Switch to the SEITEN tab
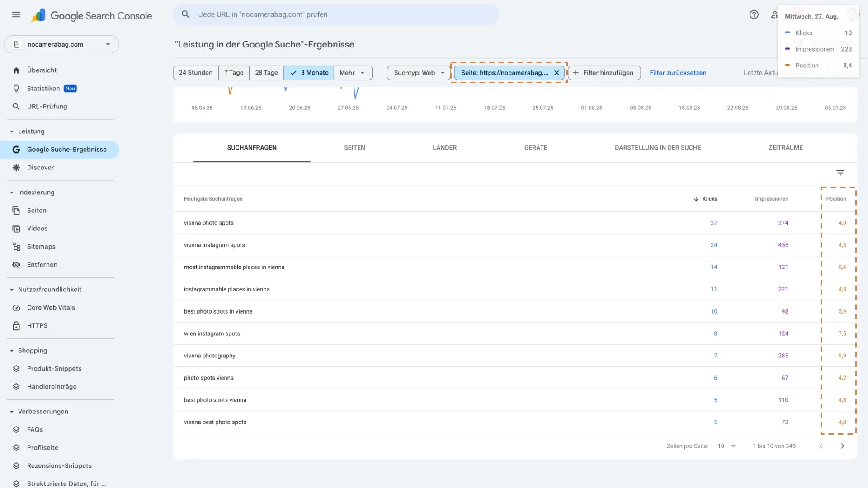The image size is (868, 488). coord(354,148)
